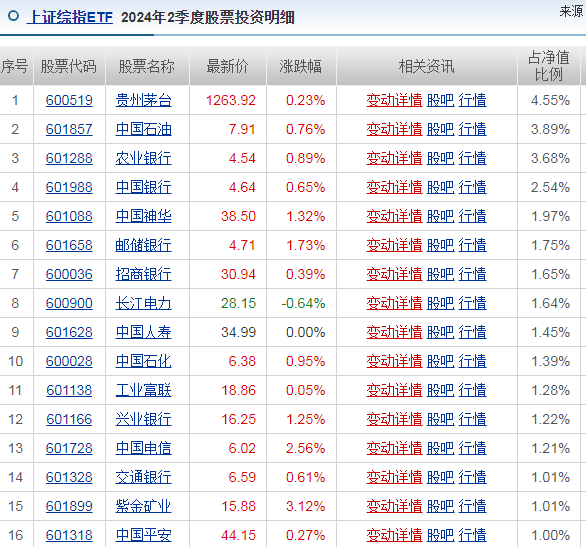Image resolution: width=586 pixels, height=547 pixels.
Task: Click the 涨跌幅 column header
Action: click(300, 67)
